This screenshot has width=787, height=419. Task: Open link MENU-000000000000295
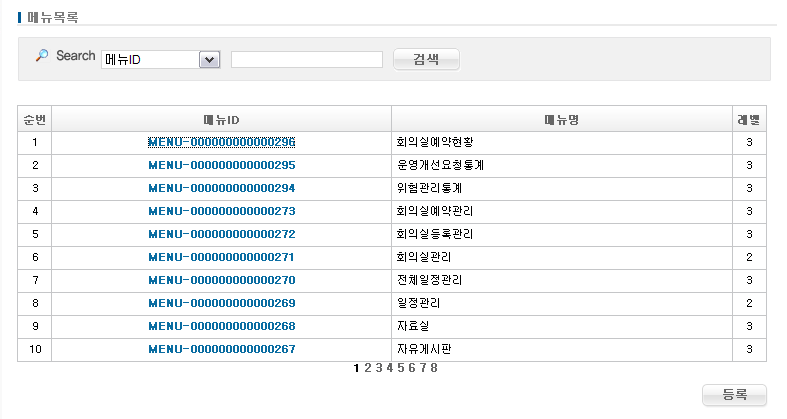pos(221,165)
